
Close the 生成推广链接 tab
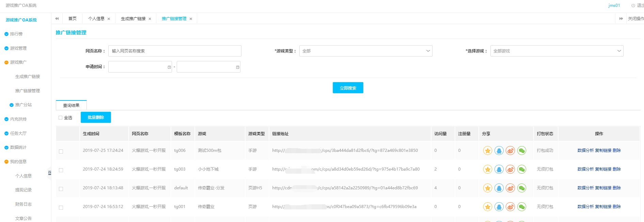point(150,19)
